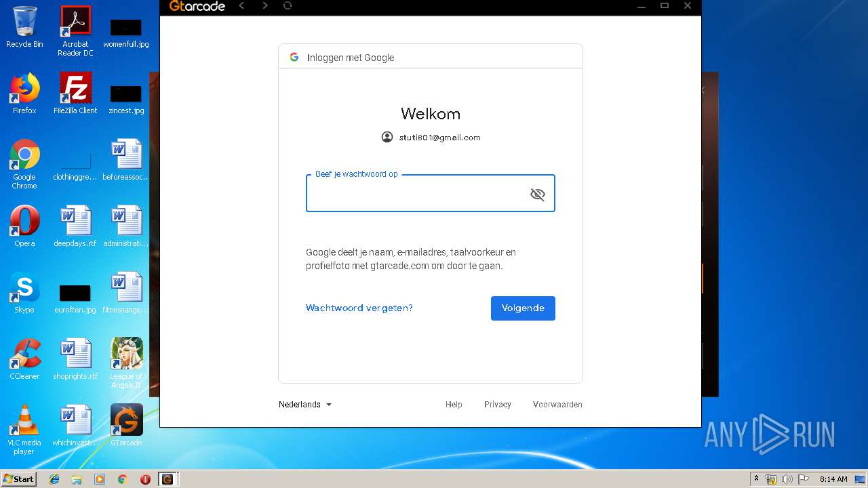Open the Recycle Bin desktop icon
This screenshot has height=488, width=868.
(x=24, y=27)
